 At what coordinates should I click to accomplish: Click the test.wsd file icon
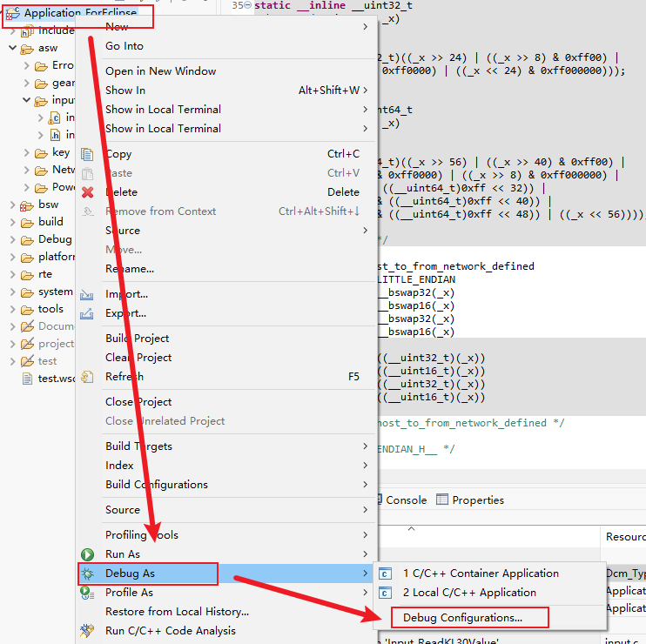click(27, 379)
